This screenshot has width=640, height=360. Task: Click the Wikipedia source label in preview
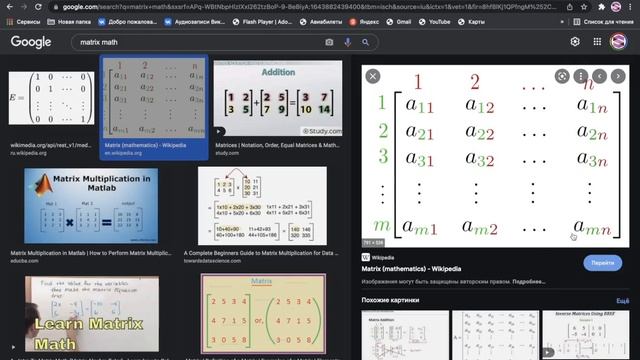tap(378, 258)
